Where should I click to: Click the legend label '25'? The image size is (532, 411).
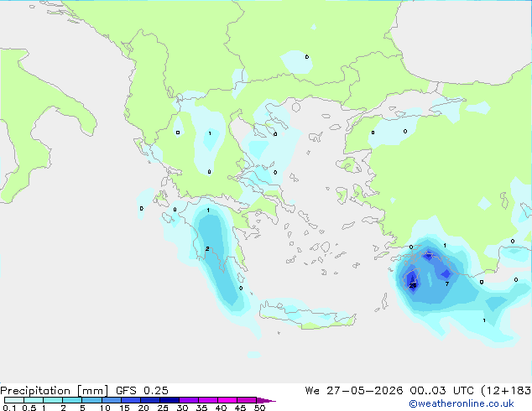pos(163,408)
